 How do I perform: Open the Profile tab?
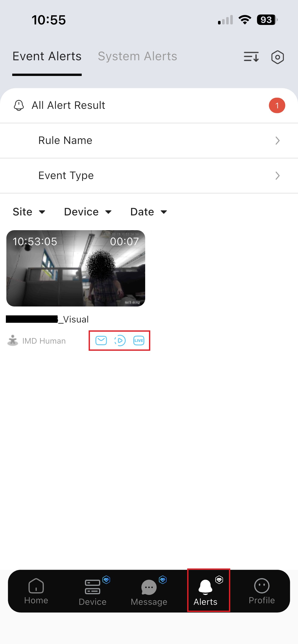tap(262, 591)
